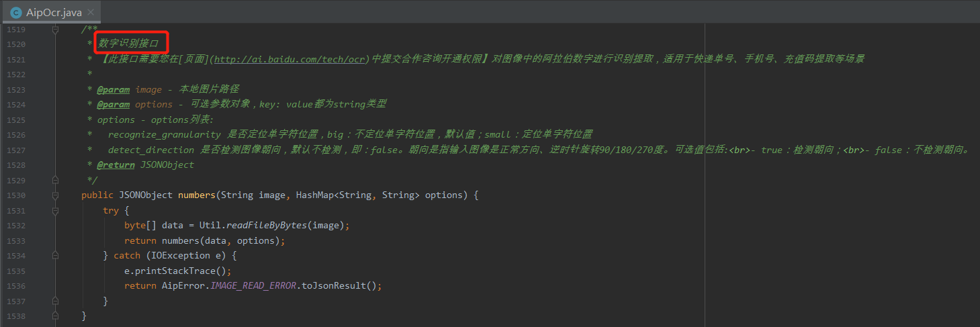Click the Java class icon on AipOcr.java tab
The height and width of the screenshot is (327, 980).
tap(15, 12)
